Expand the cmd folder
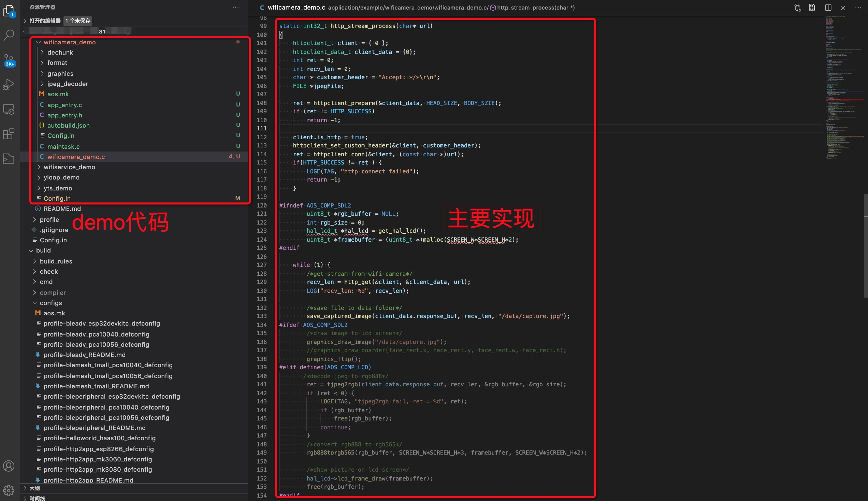Image resolution: width=868 pixels, height=501 pixels. (35, 282)
